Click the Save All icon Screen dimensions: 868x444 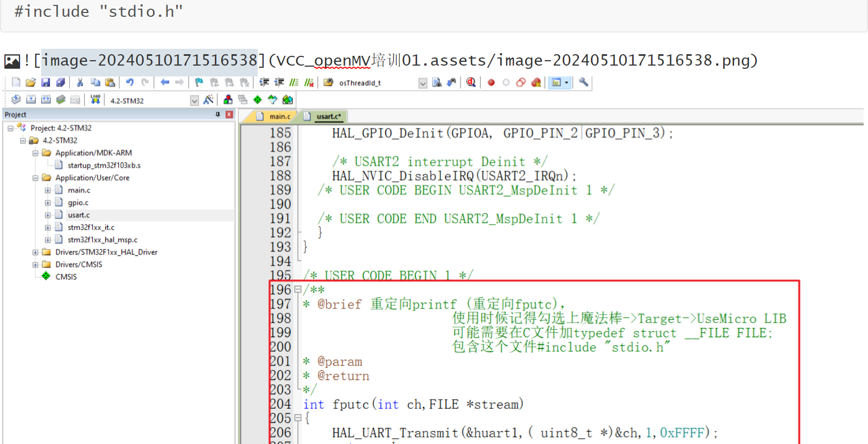[60, 82]
